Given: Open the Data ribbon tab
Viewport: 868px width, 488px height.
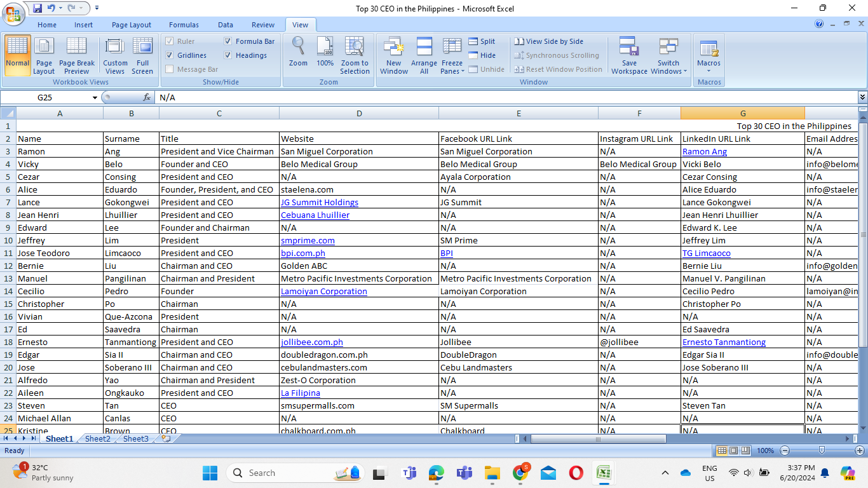Looking at the screenshot, I should click(226, 25).
